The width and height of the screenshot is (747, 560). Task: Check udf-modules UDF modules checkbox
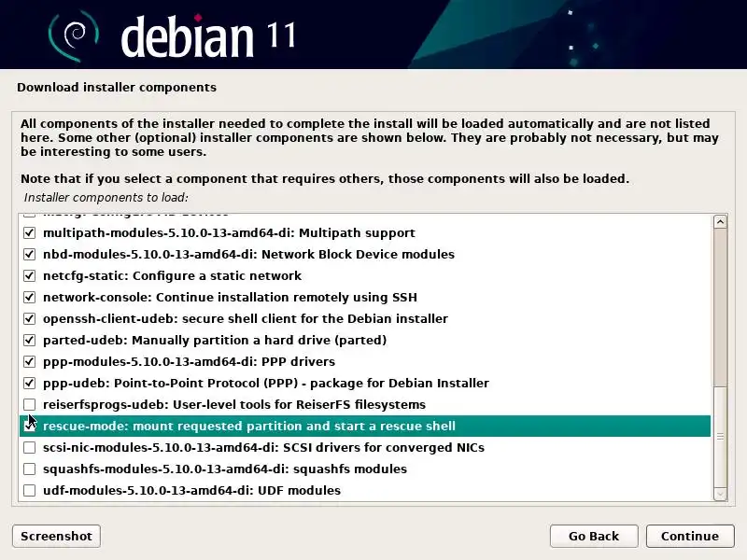(30, 491)
